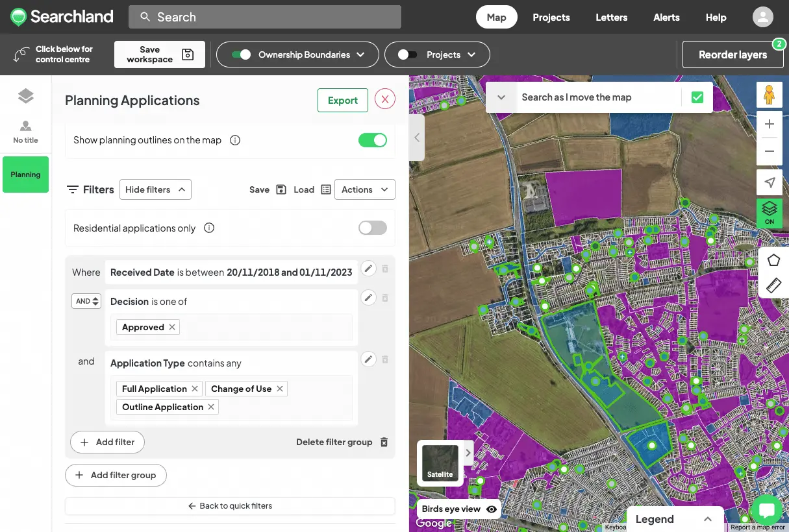Turn on Residential applications only
The image size is (789, 532).
[372, 228]
